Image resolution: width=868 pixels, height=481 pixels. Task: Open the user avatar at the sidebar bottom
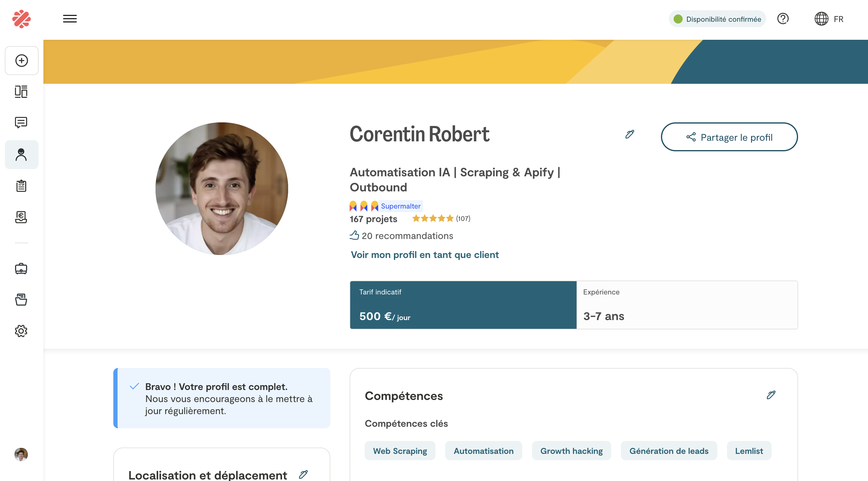click(x=21, y=454)
